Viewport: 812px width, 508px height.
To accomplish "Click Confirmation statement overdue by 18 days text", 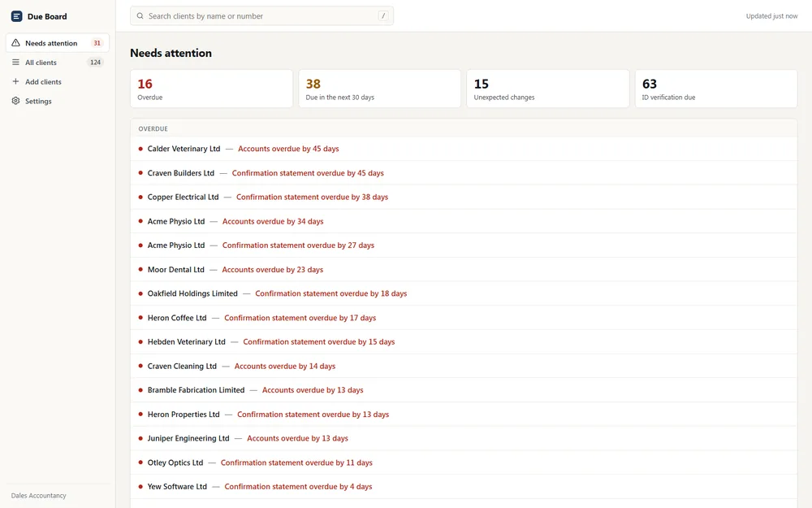I will [331, 293].
